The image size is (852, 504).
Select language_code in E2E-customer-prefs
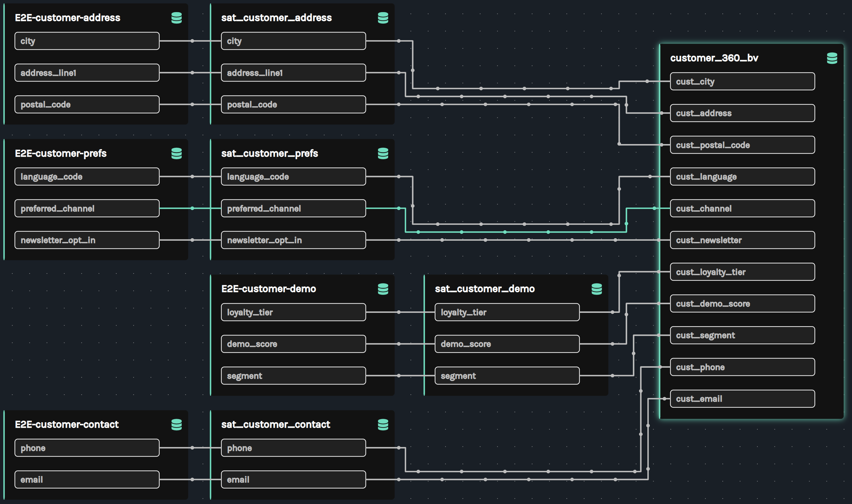pos(87,177)
